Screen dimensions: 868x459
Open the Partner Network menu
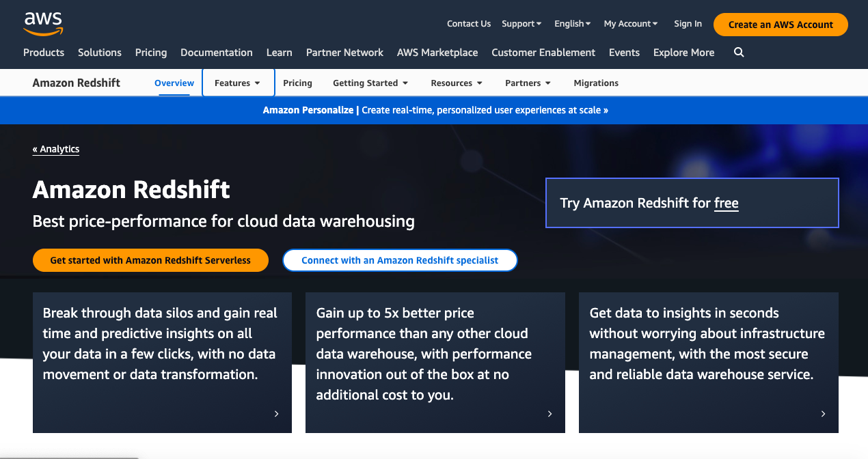[345, 53]
